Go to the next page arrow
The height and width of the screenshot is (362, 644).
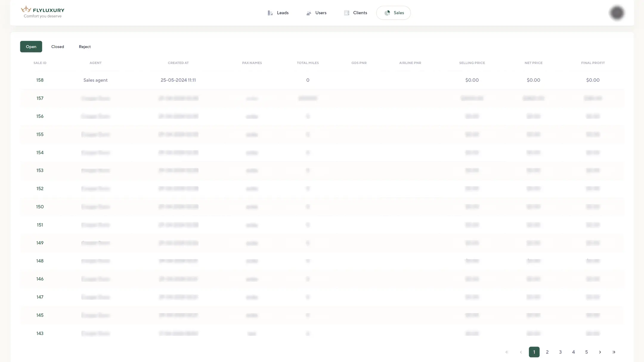tap(600, 352)
